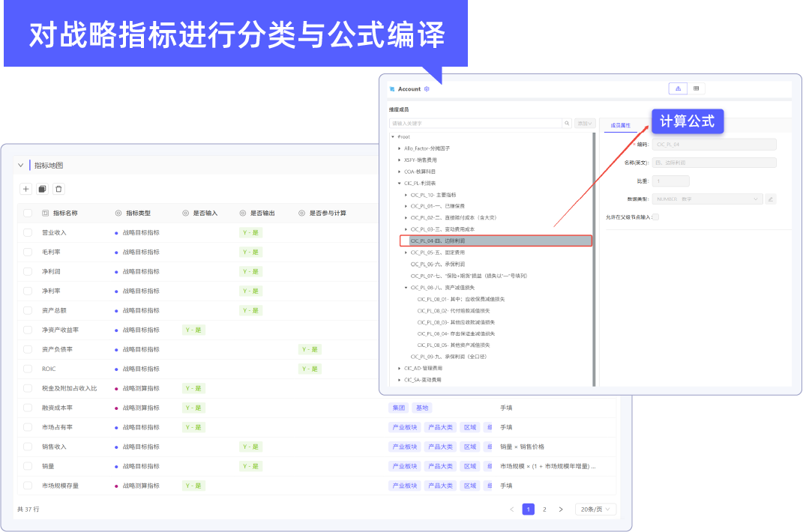Switch to table grid view icon

pyautogui.click(x=696, y=88)
